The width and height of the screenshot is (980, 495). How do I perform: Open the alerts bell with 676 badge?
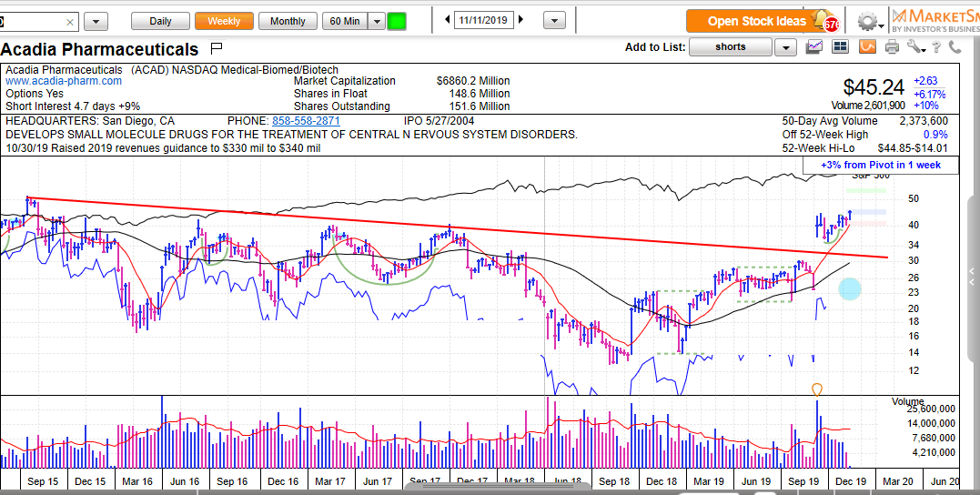827,21
